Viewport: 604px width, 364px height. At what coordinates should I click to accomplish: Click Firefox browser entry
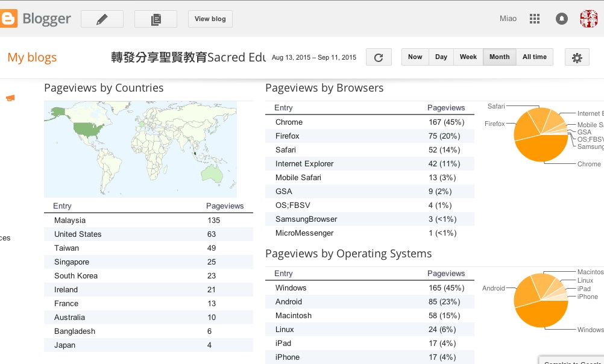370,136
